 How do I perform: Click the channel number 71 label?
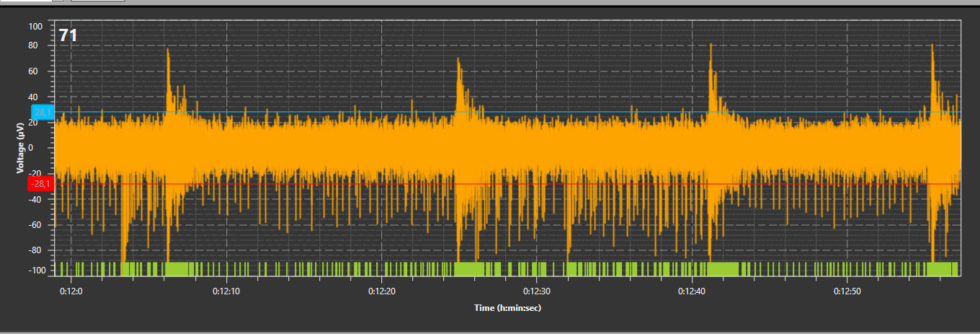[x=68, y=35]
